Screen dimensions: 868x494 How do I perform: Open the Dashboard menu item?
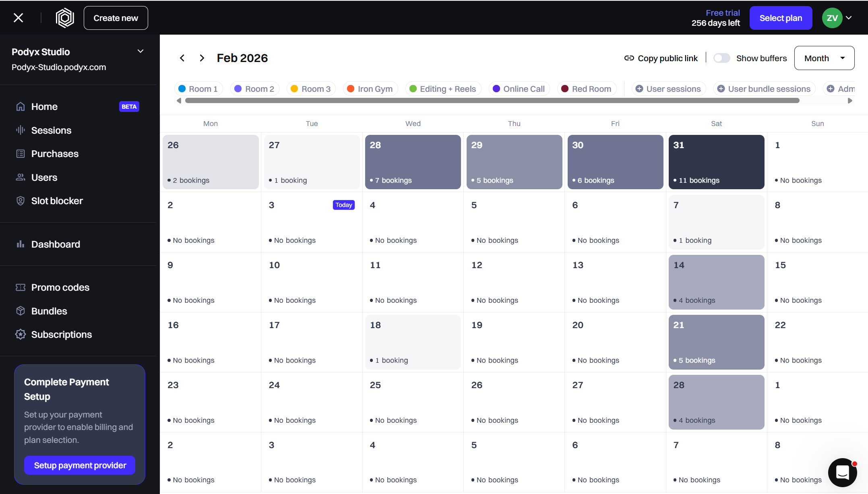[56, 244]
